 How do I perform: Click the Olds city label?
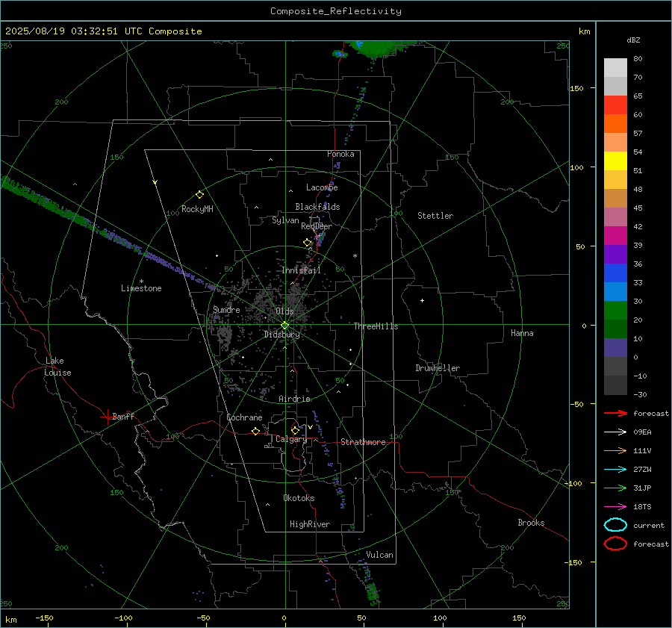click(x=284, y=311)
